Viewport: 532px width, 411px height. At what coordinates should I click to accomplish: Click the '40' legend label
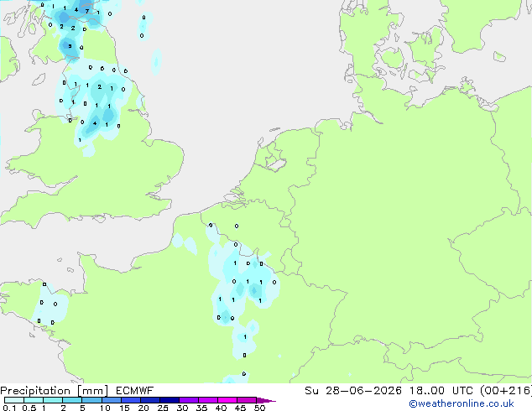click(221, 408)
